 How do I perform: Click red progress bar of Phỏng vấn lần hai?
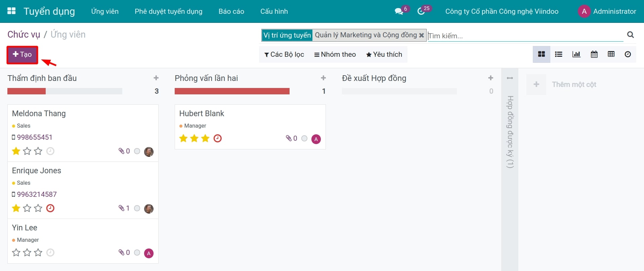pyautogui.click(x=232, y=91)
